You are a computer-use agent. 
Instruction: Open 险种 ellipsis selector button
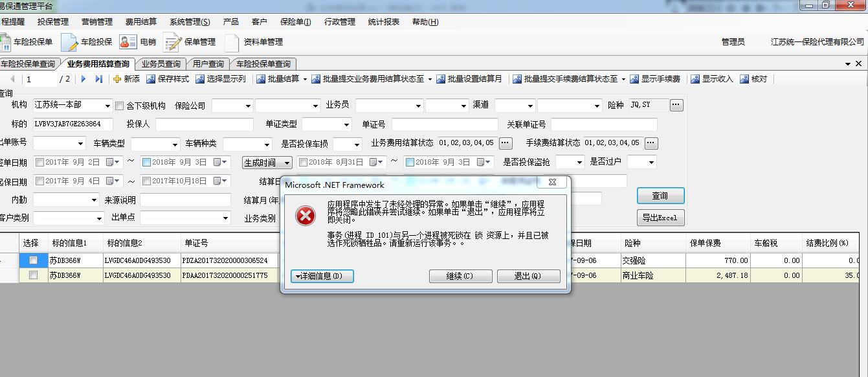click(x=676, y=105)
